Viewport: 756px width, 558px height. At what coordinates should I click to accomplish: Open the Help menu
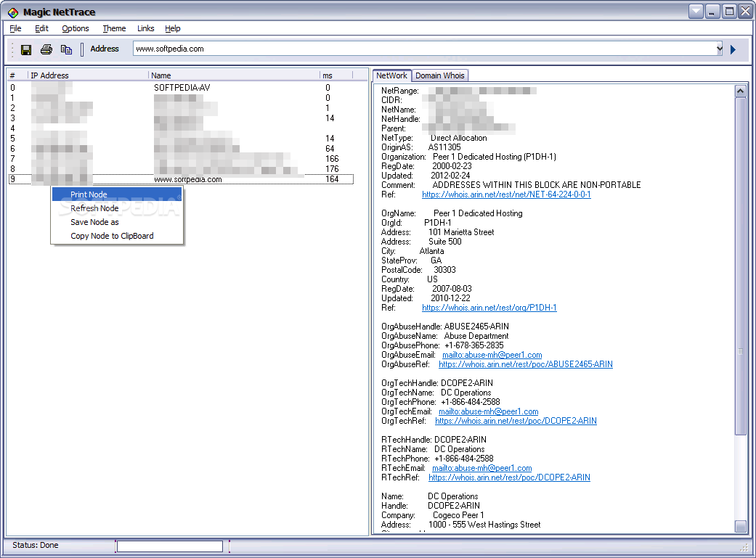coord(173,28)
